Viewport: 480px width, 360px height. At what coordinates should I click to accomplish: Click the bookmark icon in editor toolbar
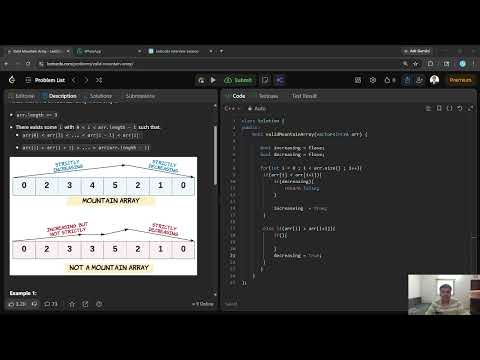pos(439,108)
